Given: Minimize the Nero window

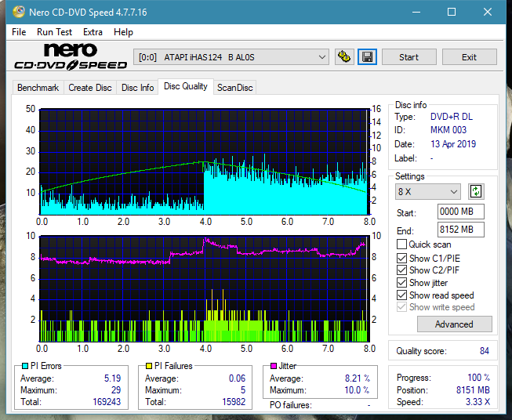Looking at the screenshot, I should (416, 12).
